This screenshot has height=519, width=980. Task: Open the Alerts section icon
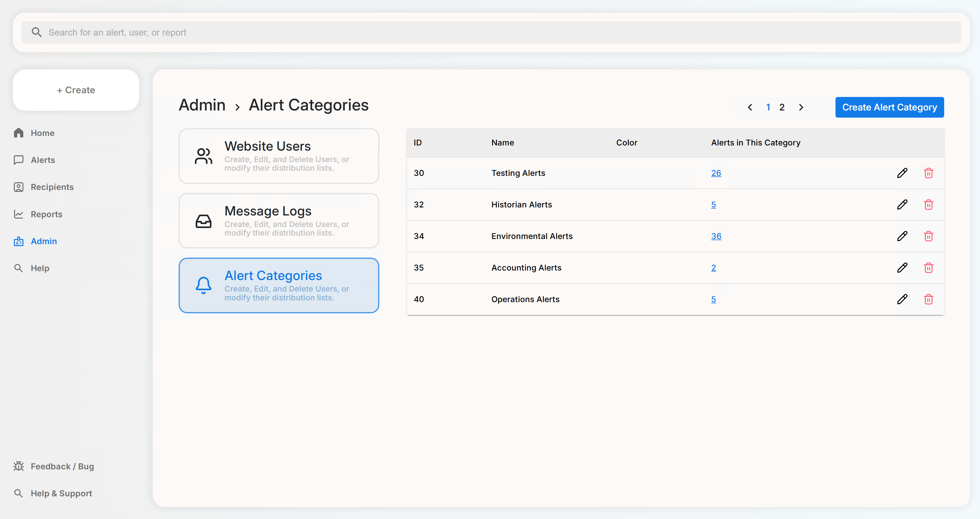tap(19, 160)
